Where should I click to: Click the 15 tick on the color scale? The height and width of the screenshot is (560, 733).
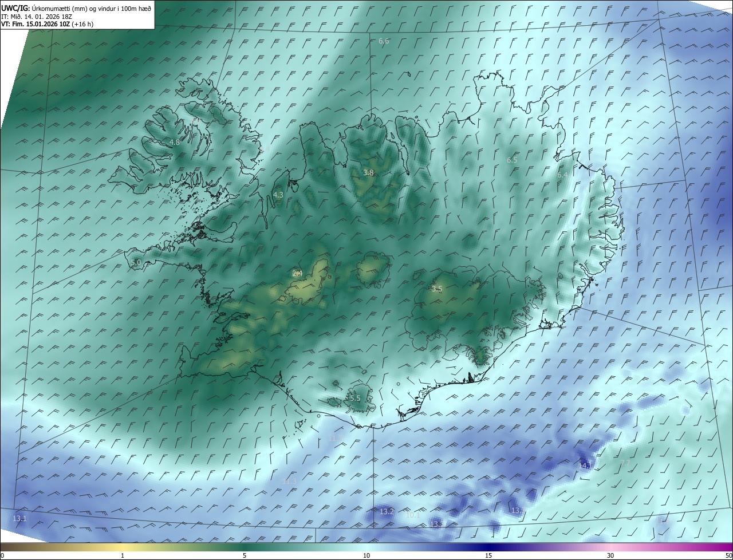coord(488,555)
